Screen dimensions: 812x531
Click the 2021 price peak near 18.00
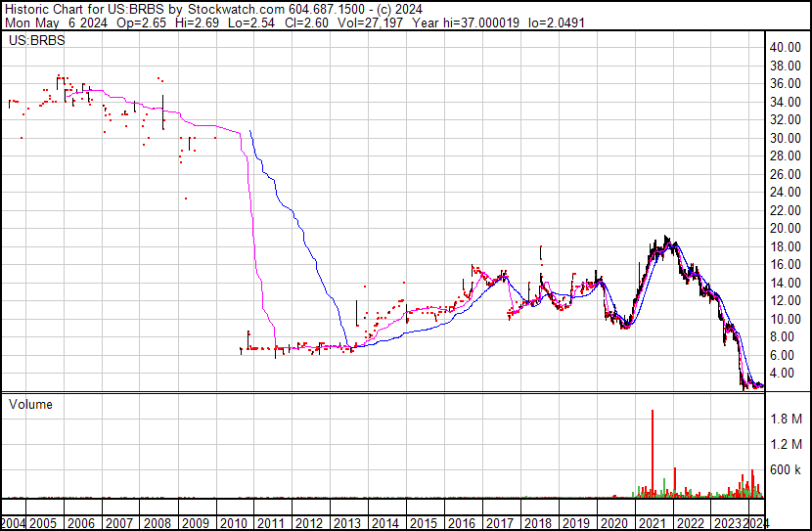(666, 240)
